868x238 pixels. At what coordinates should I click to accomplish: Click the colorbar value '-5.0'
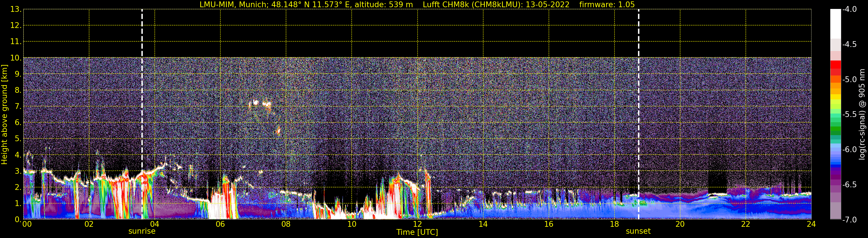pos(850,80)
